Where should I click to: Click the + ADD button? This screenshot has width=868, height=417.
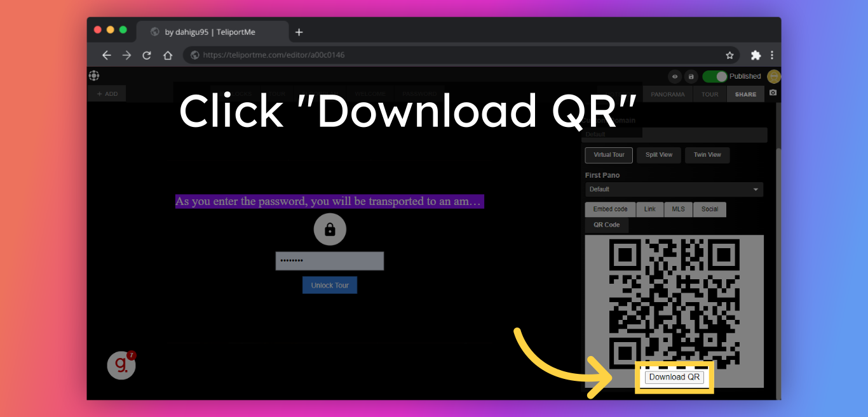pos(107,94)
